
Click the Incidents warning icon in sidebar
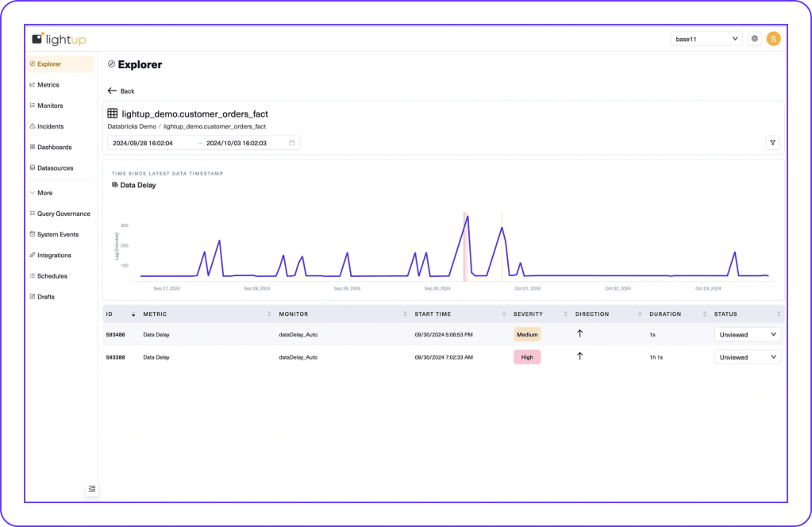pyautogui.click(x=32, y=125)
